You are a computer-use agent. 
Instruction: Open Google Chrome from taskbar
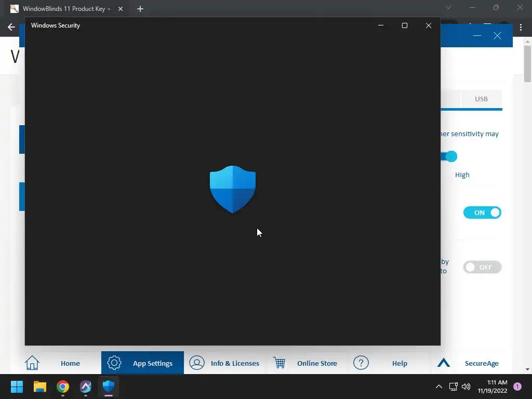pyautogui.click(x=63, y=387)
